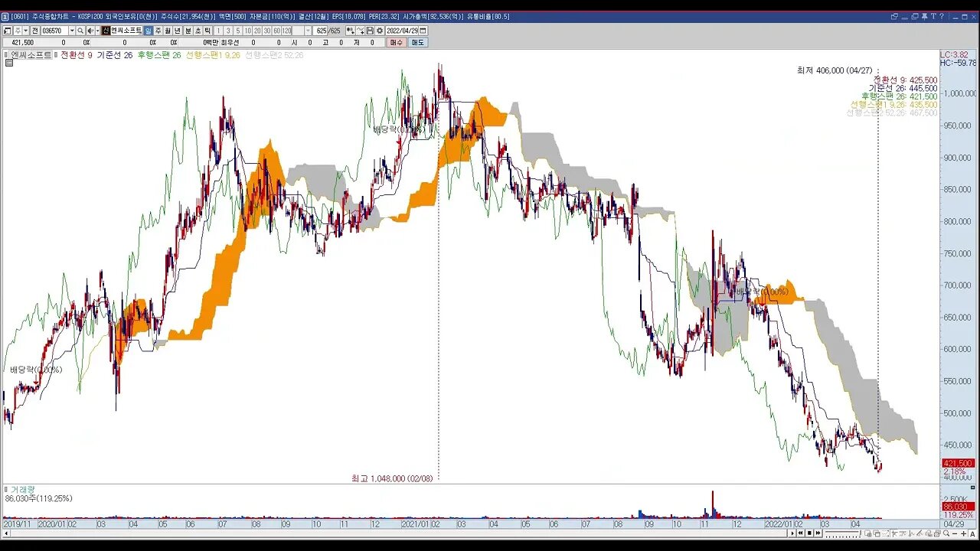Zoom chart with bottom magnifier icon
This screenshot has height=551, width=980.
coord(946,533)
